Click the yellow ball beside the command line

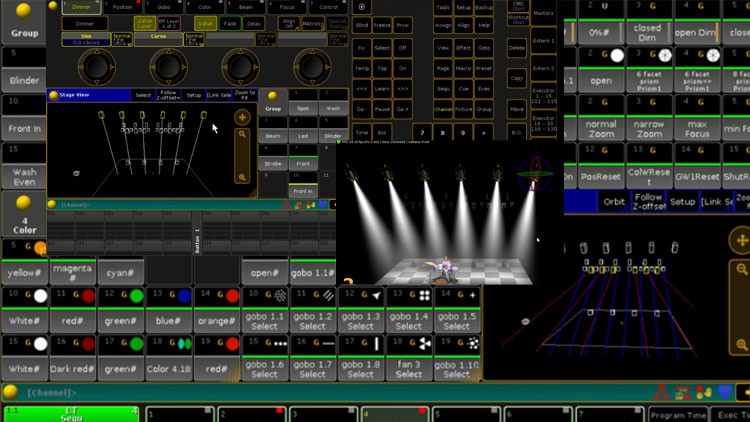tap(10, 392)
